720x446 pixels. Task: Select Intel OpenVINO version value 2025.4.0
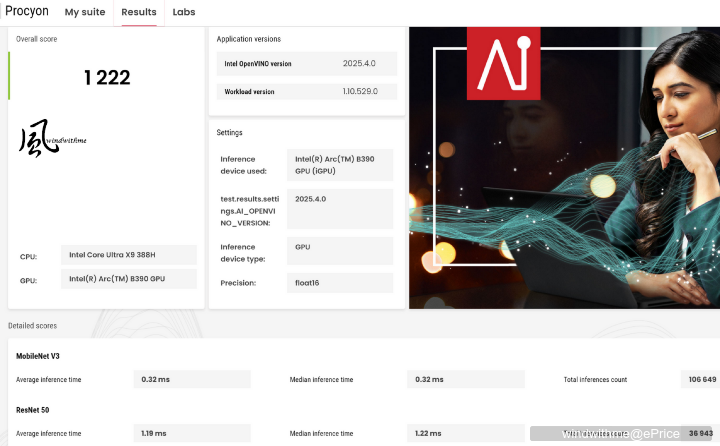pos(359,63)
